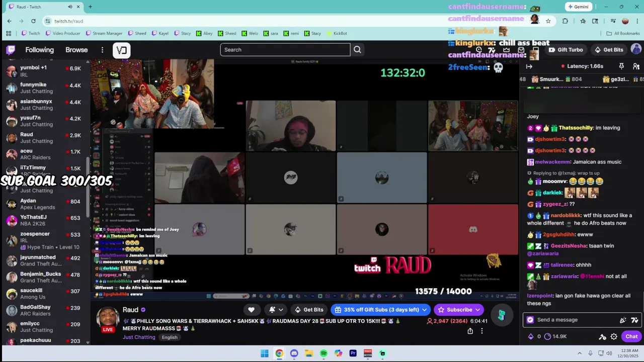
Task: Expand the Subscribe button dropdown
Action: 477,310
